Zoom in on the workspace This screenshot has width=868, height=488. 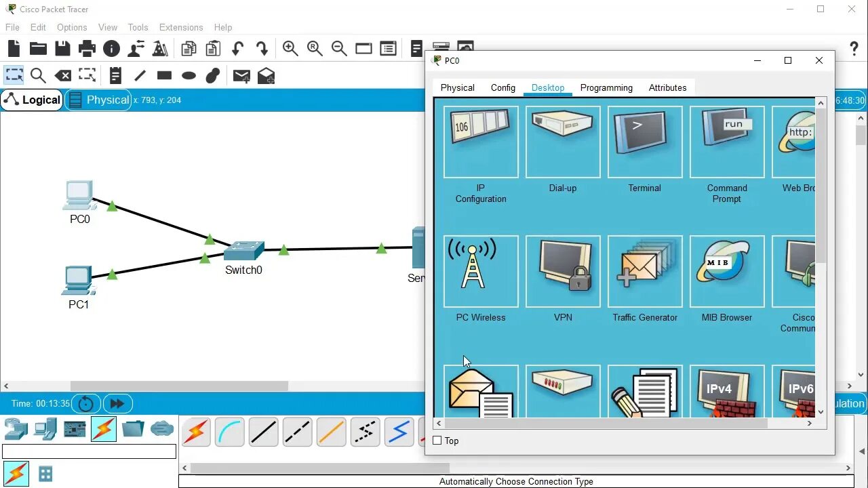click(x=290, y=48)
